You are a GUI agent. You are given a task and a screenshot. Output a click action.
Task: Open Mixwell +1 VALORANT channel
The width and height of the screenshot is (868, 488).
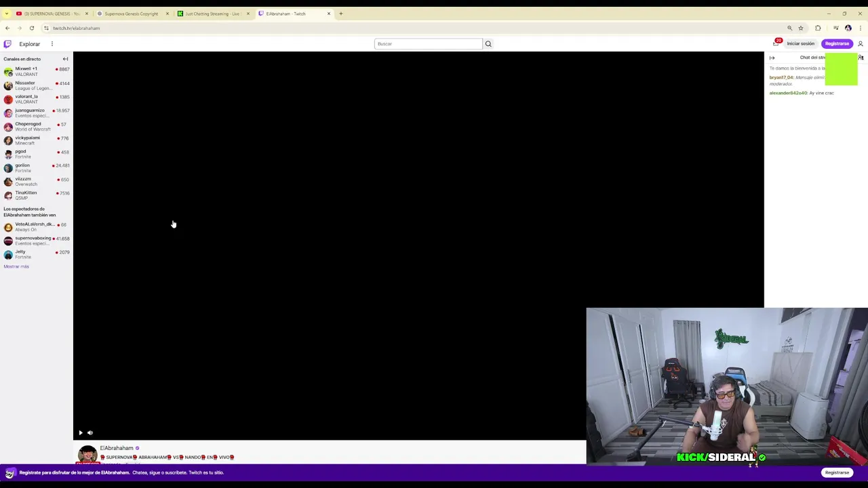[x=37, y=71]
